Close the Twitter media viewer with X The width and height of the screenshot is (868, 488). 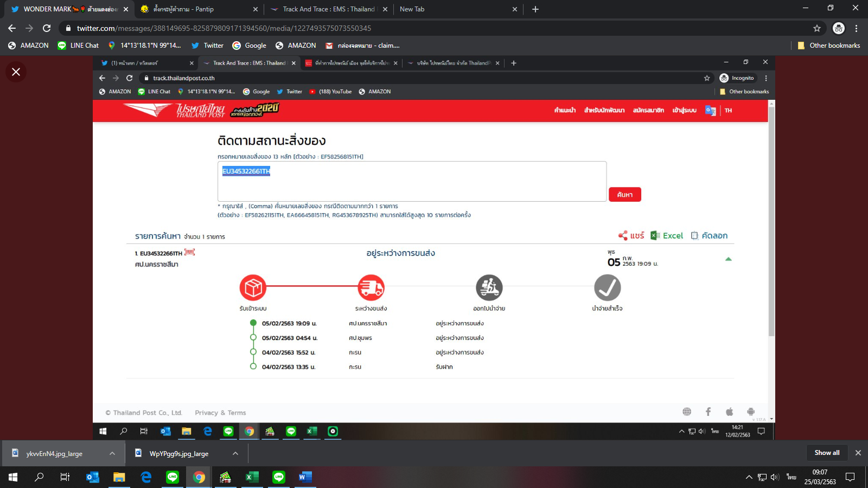16,72
